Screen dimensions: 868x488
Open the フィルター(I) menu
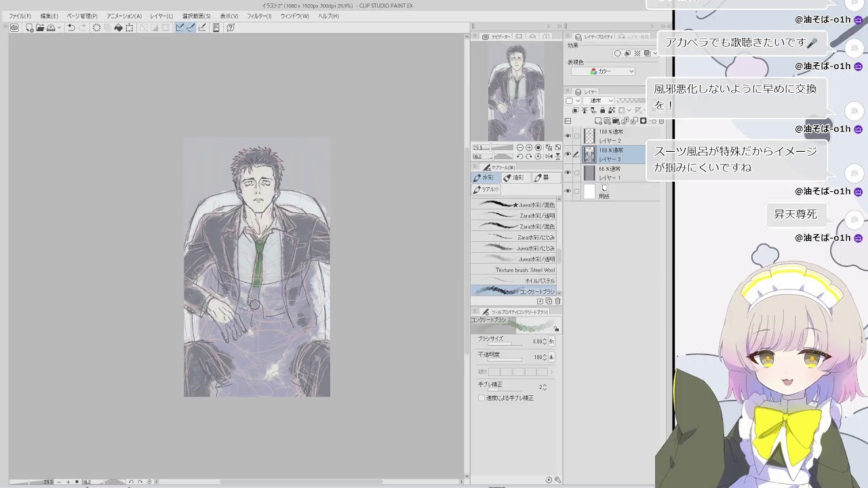[259, 16]
